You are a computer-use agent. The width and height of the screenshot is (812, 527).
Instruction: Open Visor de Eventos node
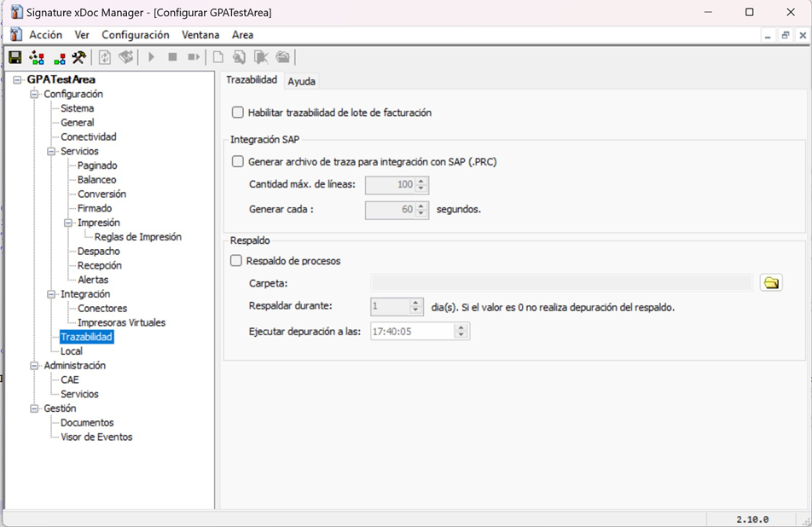click(97, 437)
